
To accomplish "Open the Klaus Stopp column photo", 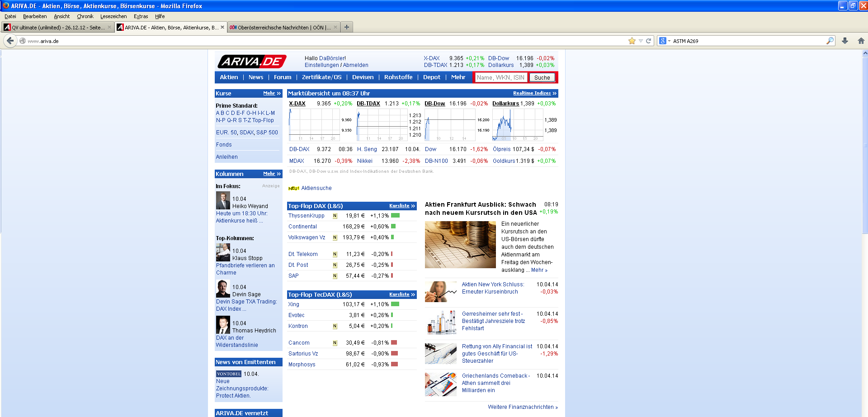I will click(223, 252).
